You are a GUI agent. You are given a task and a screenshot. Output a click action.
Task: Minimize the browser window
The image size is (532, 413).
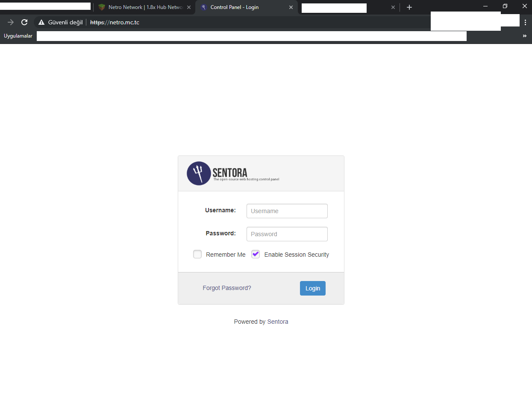[x=485, y=6]
